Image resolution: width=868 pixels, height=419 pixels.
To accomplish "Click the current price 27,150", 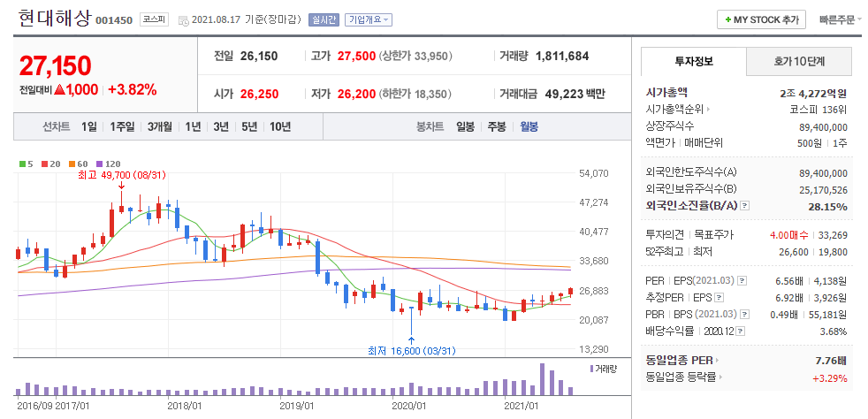I will point(55,65).
